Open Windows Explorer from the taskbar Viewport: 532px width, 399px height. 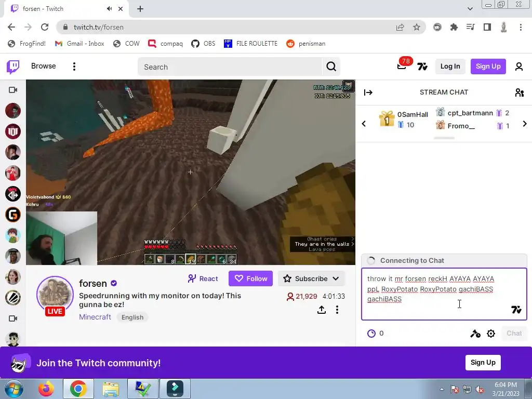(x=111, y=389)
